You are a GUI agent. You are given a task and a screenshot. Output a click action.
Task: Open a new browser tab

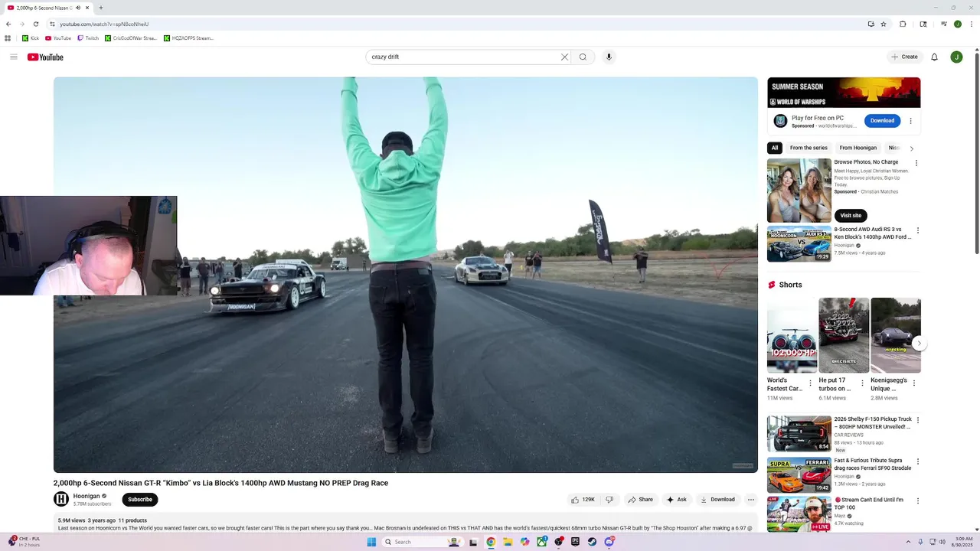pos(100,8)
